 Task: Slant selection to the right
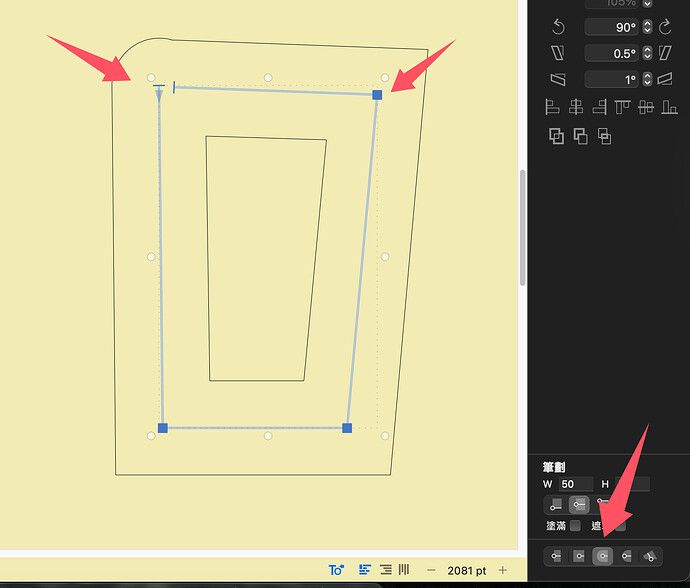point(665,53)
